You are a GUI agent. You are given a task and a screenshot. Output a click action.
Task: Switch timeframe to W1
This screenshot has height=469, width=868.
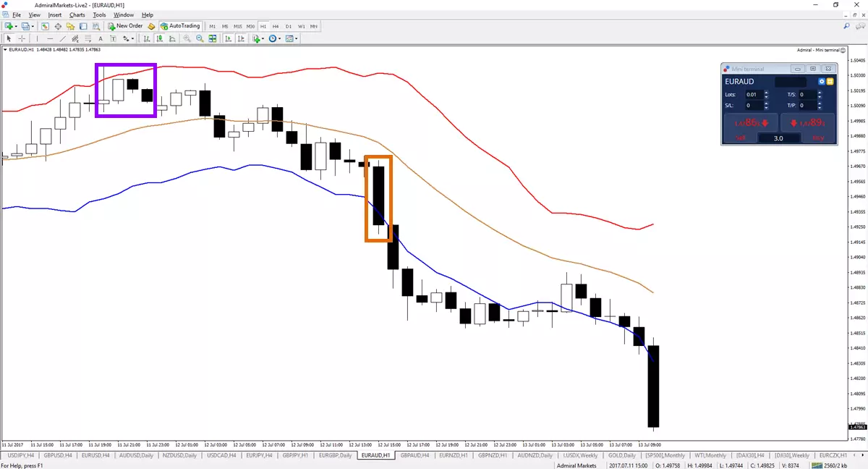(x=301, y=26)
